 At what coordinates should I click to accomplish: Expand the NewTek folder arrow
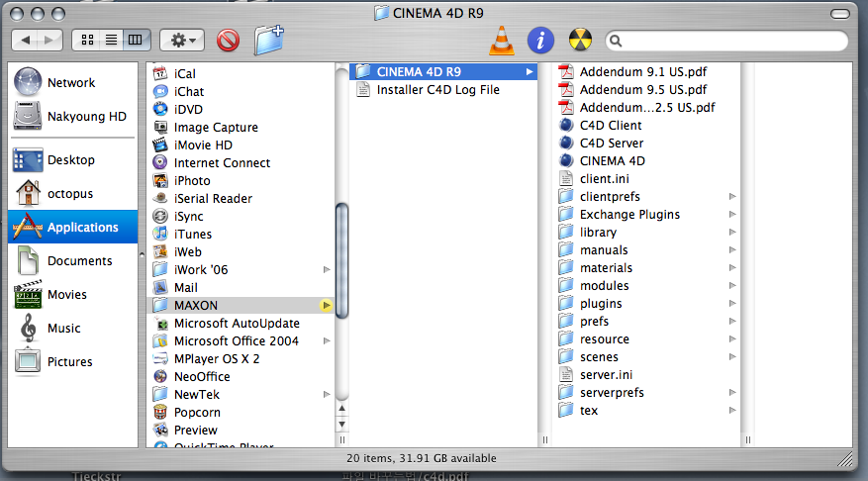327,395
